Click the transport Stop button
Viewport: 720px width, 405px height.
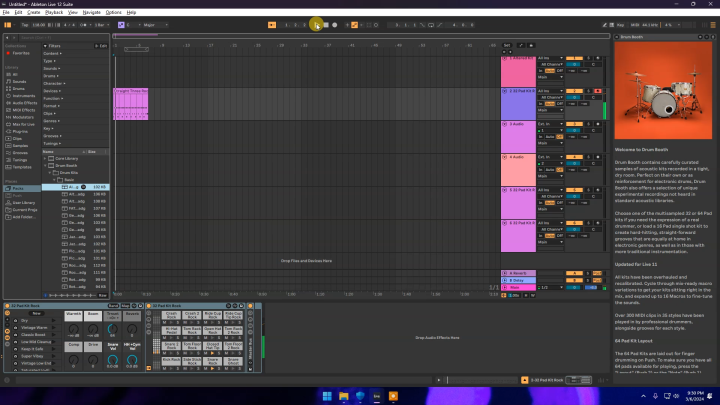click(x=325, y=24)
